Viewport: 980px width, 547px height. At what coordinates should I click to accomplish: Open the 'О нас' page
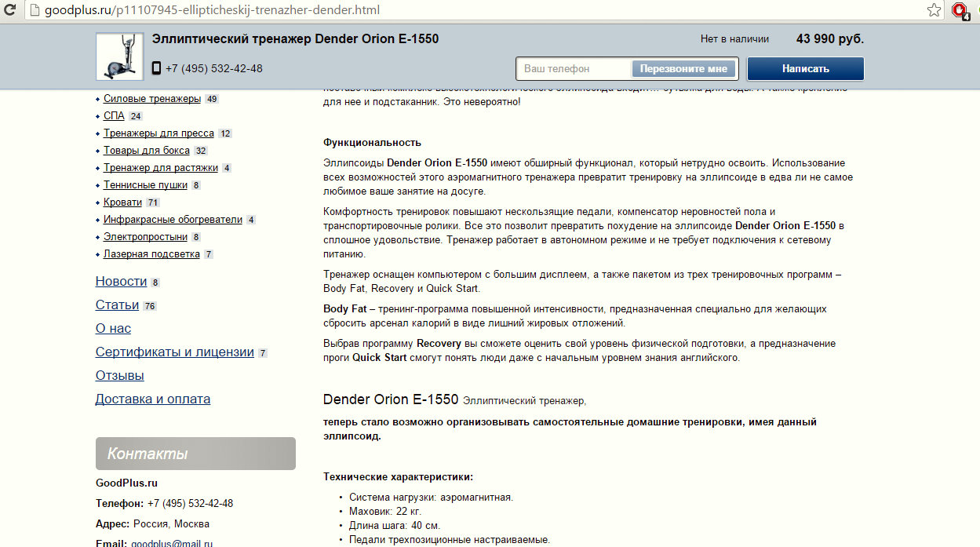113,329
